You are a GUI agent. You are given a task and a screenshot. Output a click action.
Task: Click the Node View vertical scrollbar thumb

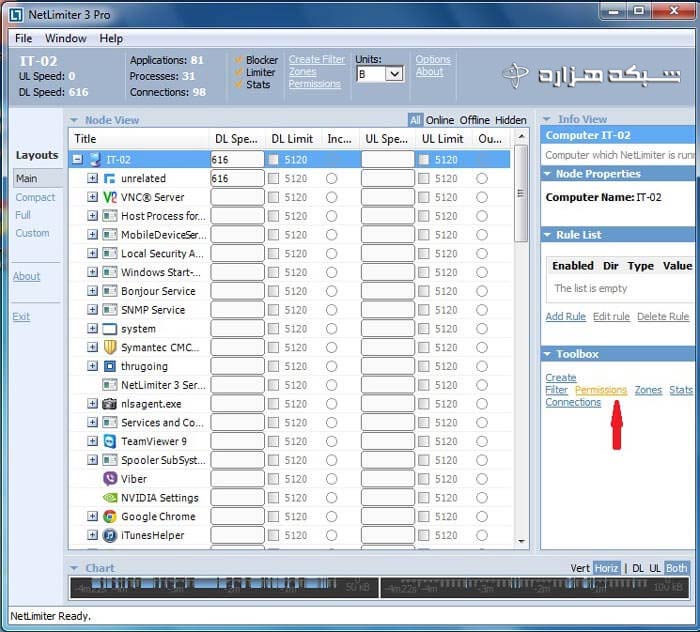[x=521, y=193]
